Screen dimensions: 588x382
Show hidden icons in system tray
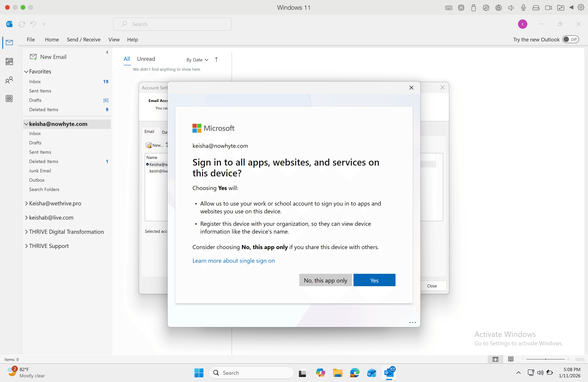click(x=518, y=373)
